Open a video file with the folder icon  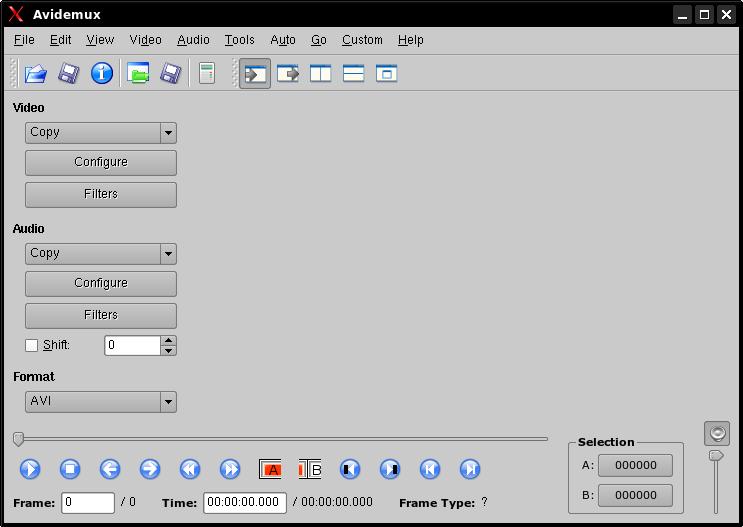(x=36, y=73)
